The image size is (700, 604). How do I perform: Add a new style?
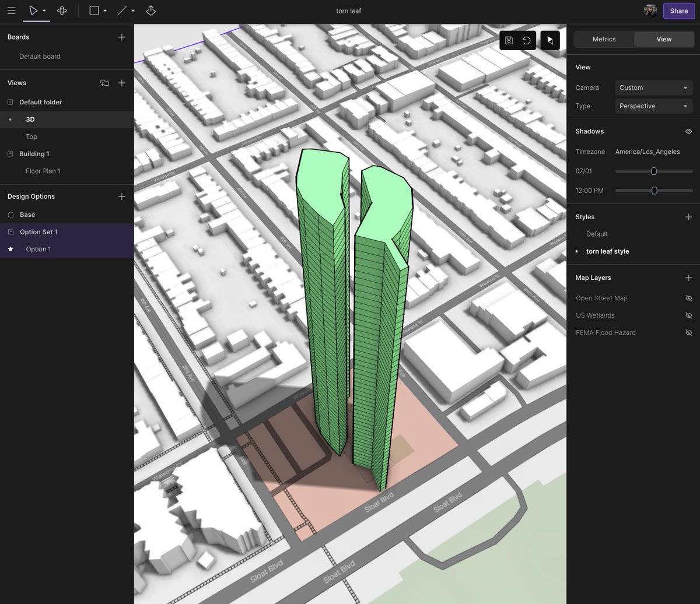[x=688, y=217]
